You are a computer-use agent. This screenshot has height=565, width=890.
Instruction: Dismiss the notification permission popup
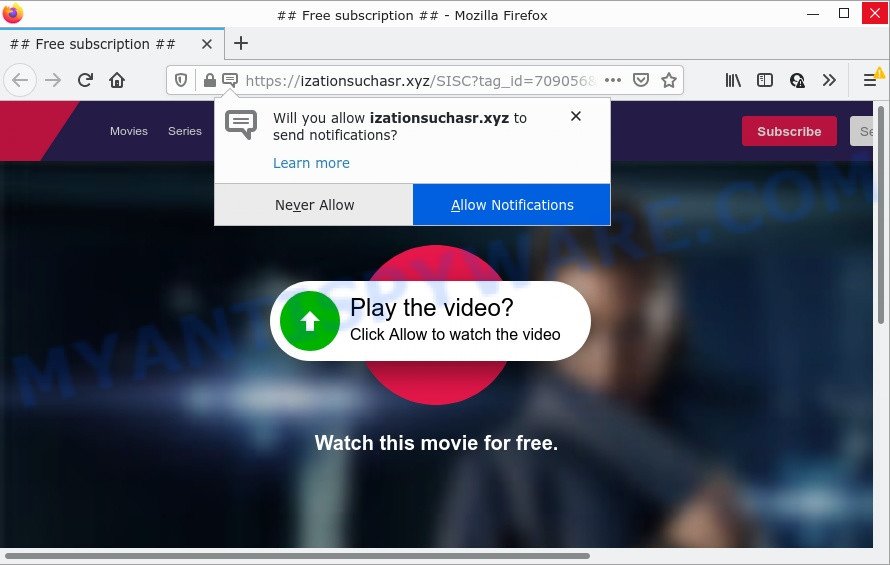pos(576,116)
